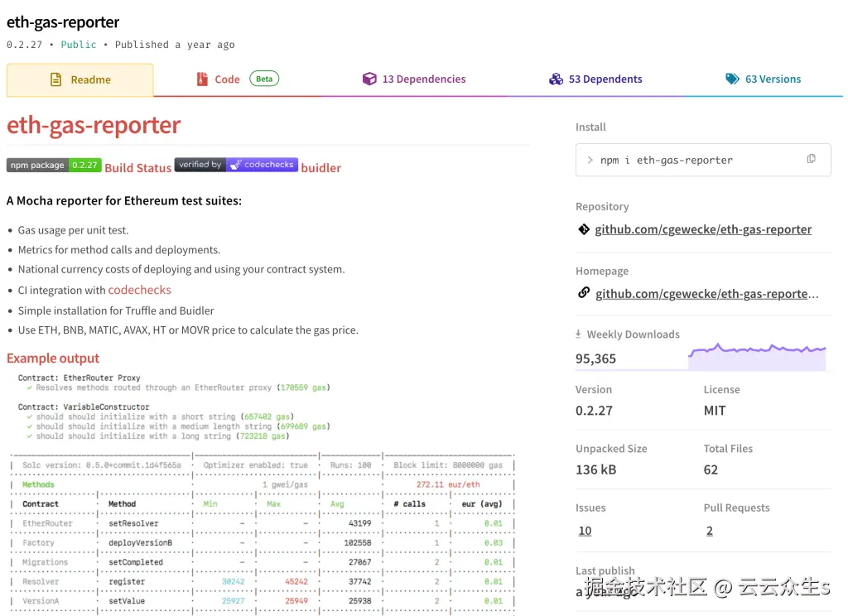This screenshot has height=616, width=848.
Task: Click the Version value 0.2.27 in sidebar
Action: pos(594,411)
